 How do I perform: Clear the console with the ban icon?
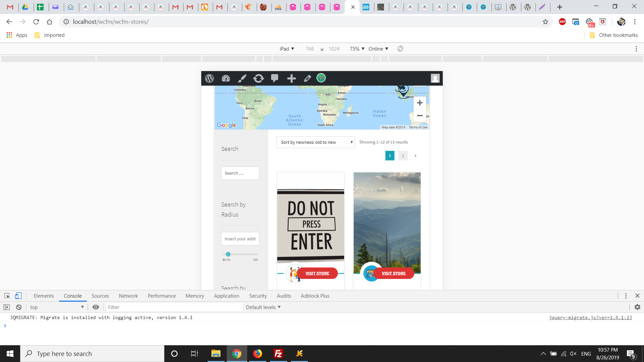19,307
